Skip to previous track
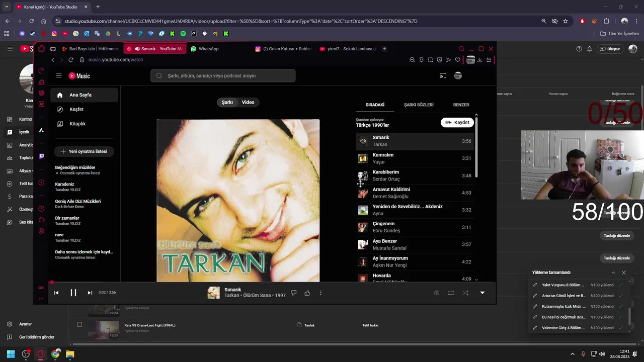Image resolution: width=644 pixels, height=362 pixels. click(56, 293)
